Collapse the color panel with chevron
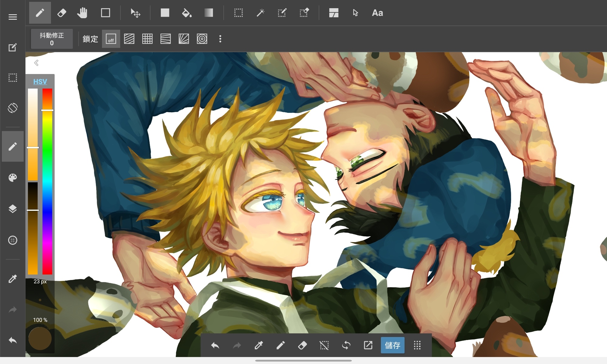 36,63
